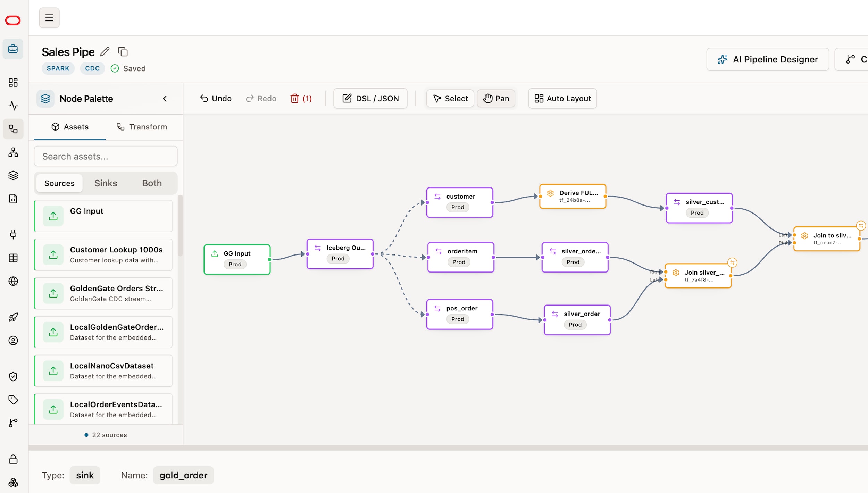
Task: Open the rocket deploy icon in sidebar
Action: point(13,317)
